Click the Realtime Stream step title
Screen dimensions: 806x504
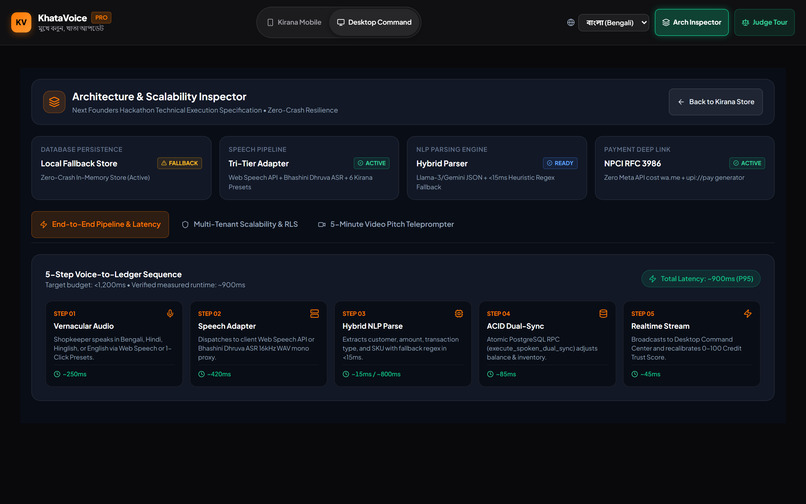point(661,326)
